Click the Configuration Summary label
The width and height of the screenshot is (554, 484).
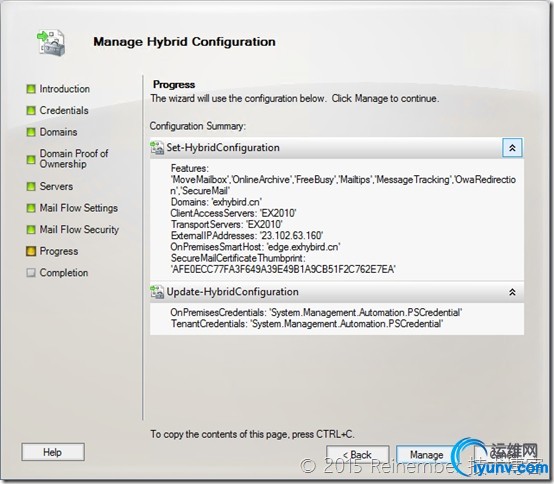point(198,126)
